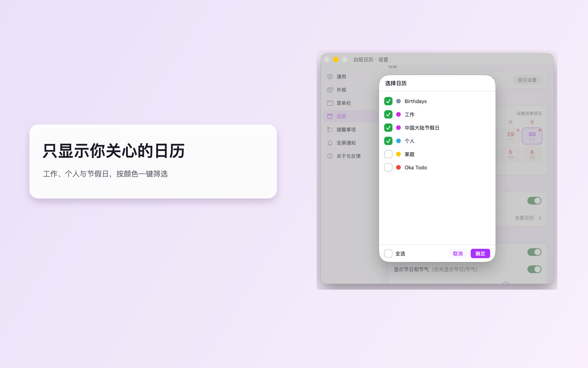
Task: Confirm with the 确定 button
Action: (480, 254)
